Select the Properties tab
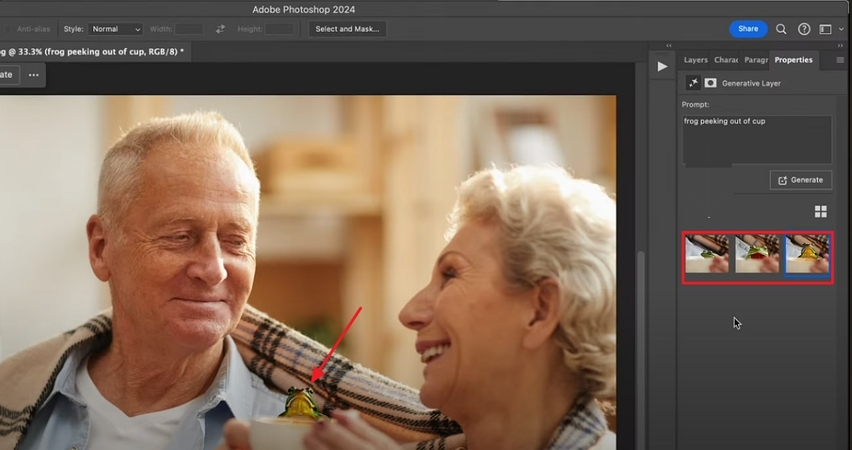The height and width of the screenshot is (450, 852). click(793, 60)
